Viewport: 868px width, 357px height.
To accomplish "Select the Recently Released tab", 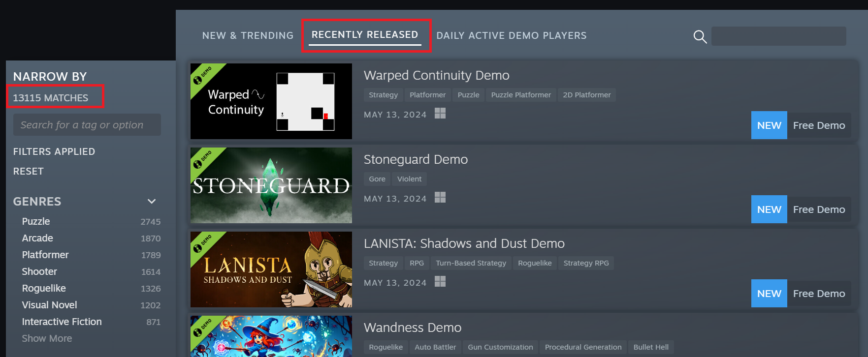I will pos(365,35).
